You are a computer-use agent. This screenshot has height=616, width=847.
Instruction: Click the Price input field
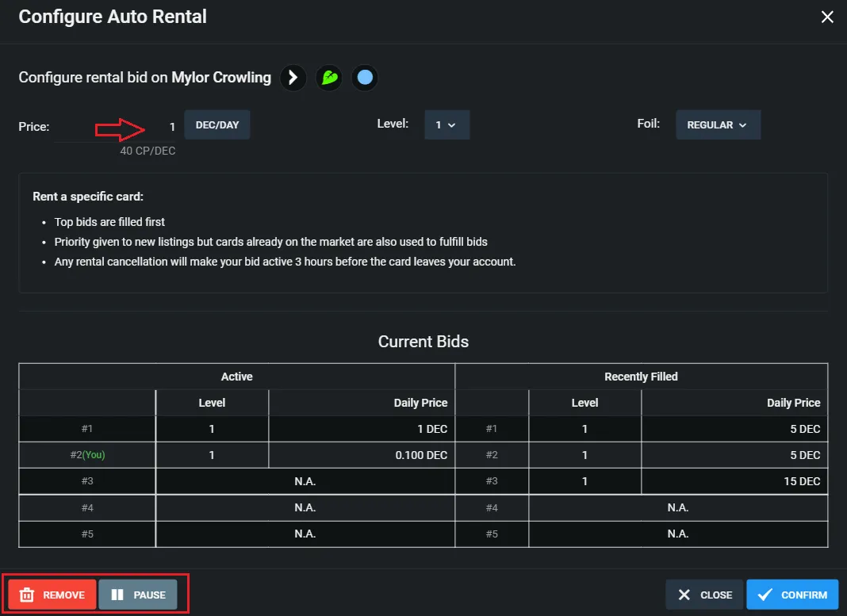pyautogui.click(x=114, y=127)
